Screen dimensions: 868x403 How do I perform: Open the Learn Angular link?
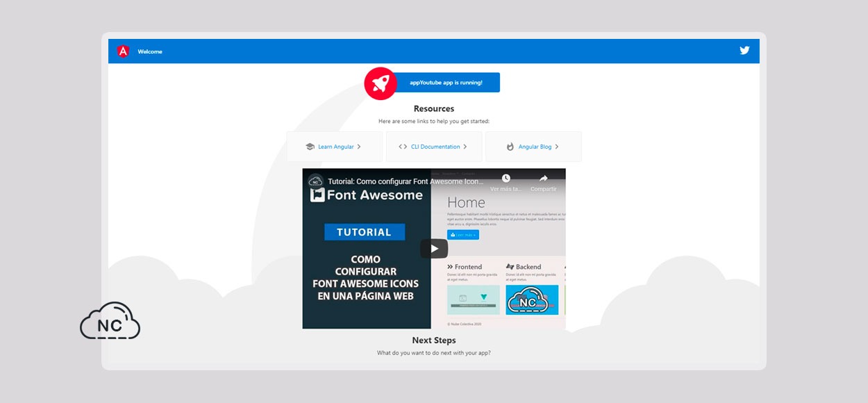(x=336, y=147)
